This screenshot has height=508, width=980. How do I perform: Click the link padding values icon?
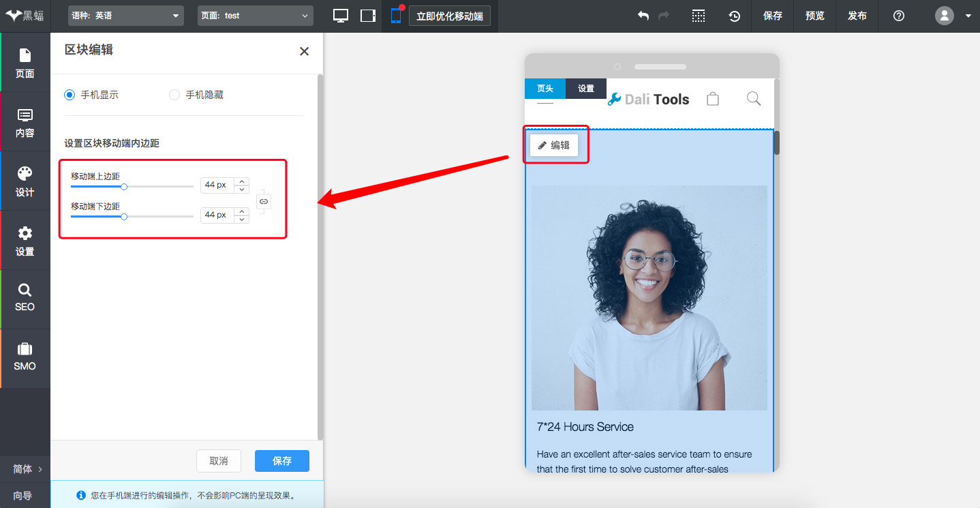(264, 202)
